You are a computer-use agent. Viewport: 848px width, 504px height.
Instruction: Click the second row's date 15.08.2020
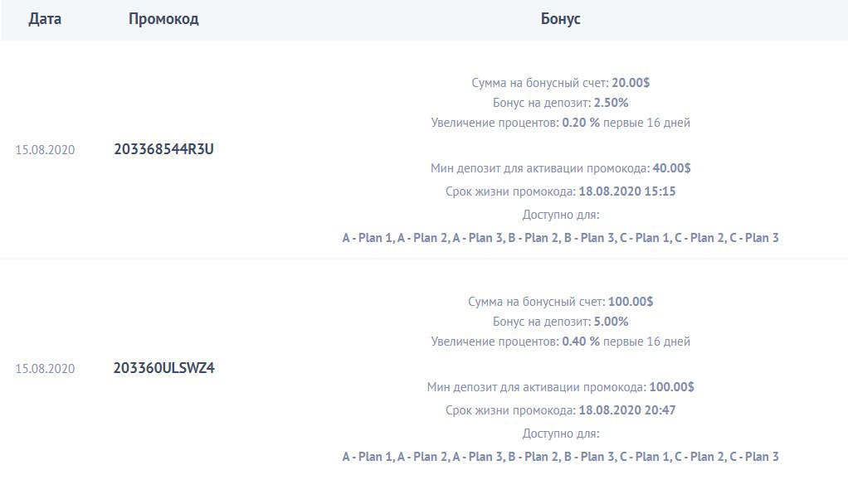click(45, 368)
